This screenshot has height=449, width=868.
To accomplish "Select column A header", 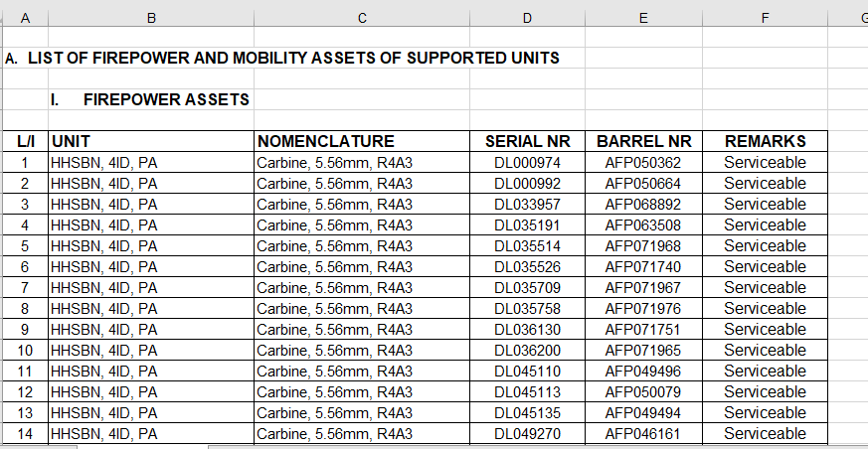I will pyautogui.click(x=25, y=18).
